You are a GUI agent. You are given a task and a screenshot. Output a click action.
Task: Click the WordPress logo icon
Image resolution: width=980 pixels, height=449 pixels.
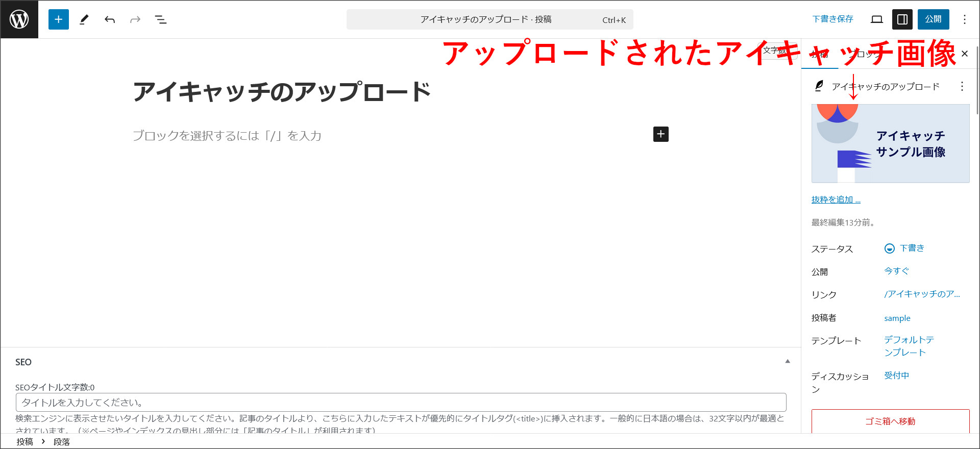[x=19, y=19]
